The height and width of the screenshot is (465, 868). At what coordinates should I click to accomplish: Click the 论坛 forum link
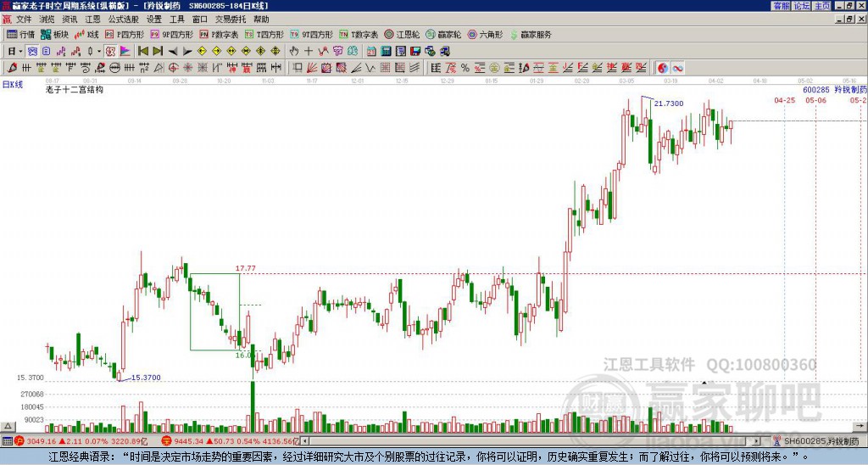pos(802,6)
